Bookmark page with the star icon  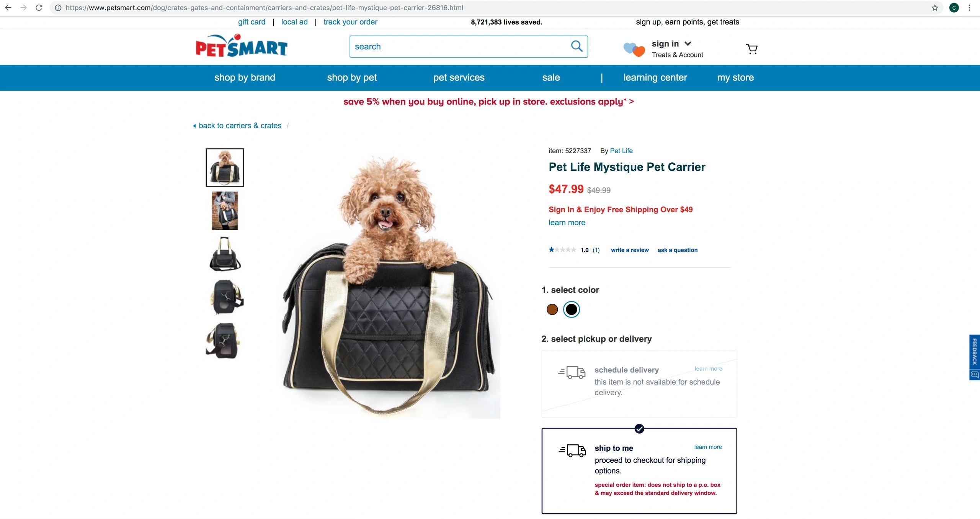point(934,8)
